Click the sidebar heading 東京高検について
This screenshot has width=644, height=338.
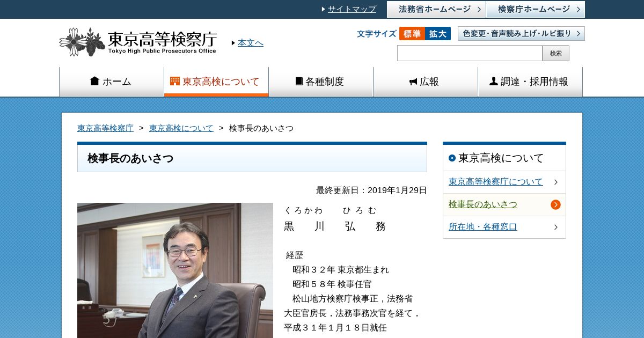point(501,158)
